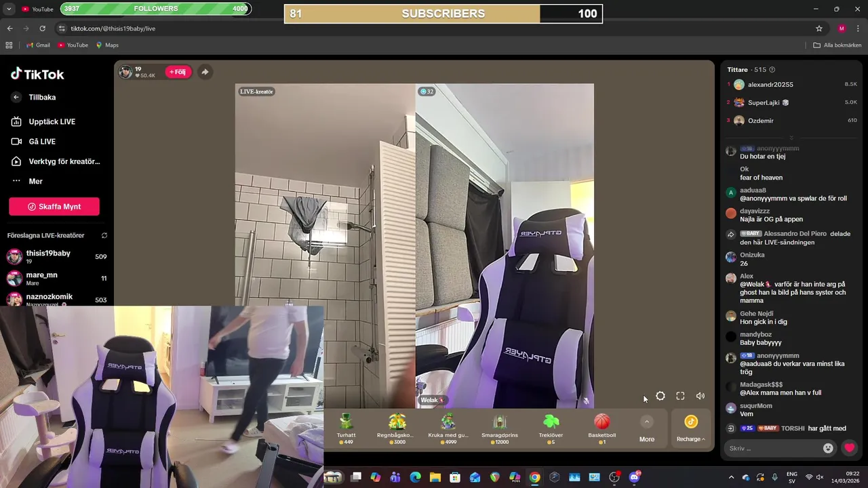This screenshot has height=488, width=868.
Task: Open the YouTube bookmark
Action: click(x=73, y=45)
